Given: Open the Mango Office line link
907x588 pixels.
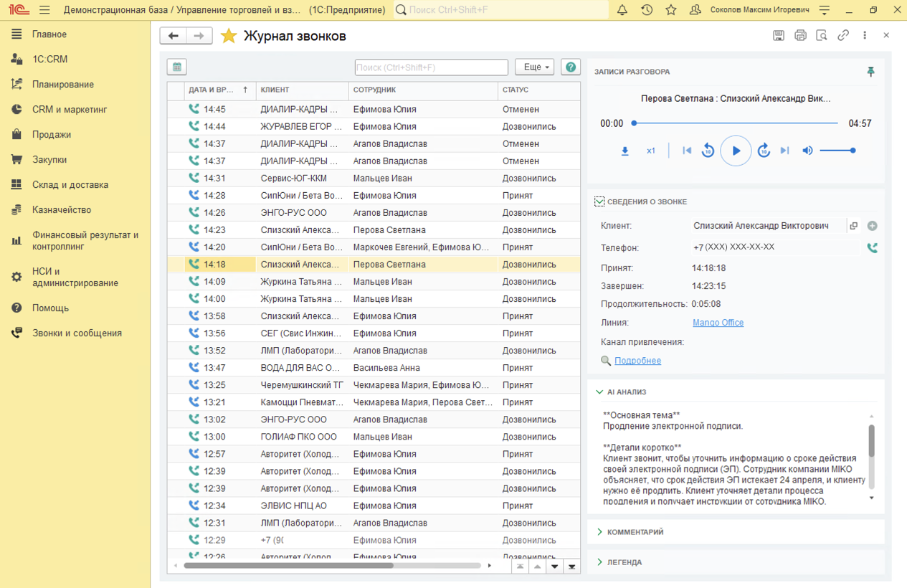Looking at the screenshot, I should point(718,323).
